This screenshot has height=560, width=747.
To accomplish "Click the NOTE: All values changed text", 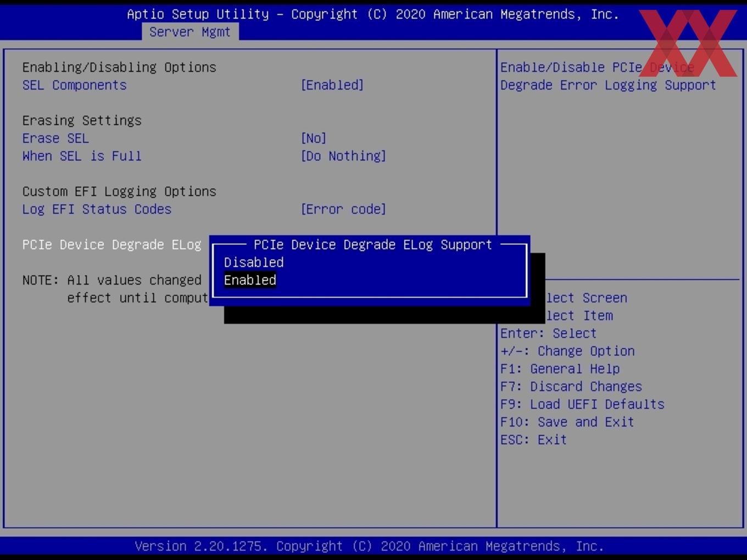I will 112,280.
